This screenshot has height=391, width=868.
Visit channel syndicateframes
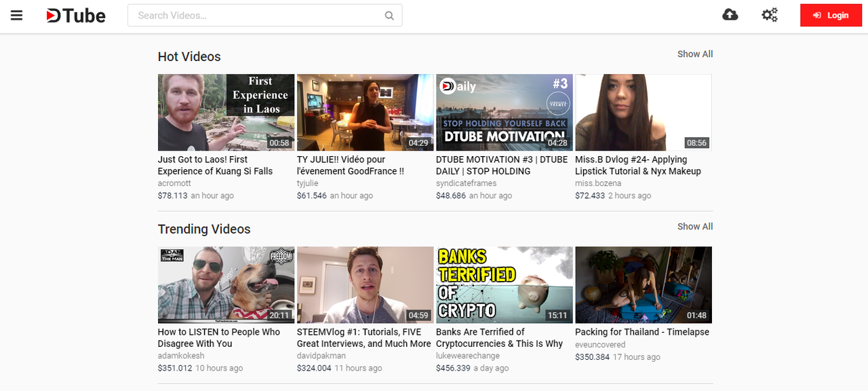467,183
